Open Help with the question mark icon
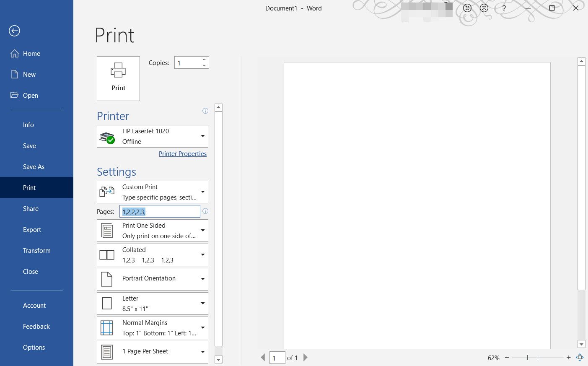588x366 pixels. (504, 8)
